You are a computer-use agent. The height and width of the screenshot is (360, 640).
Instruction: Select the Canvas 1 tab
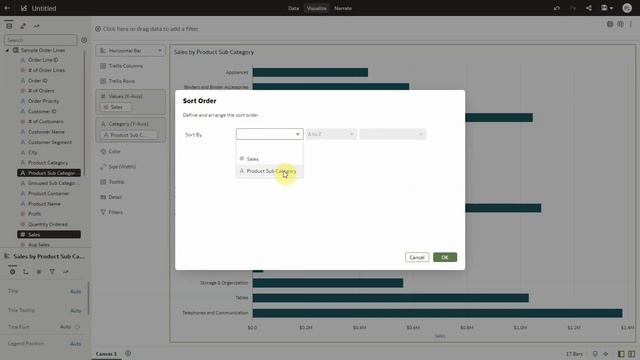106,354
